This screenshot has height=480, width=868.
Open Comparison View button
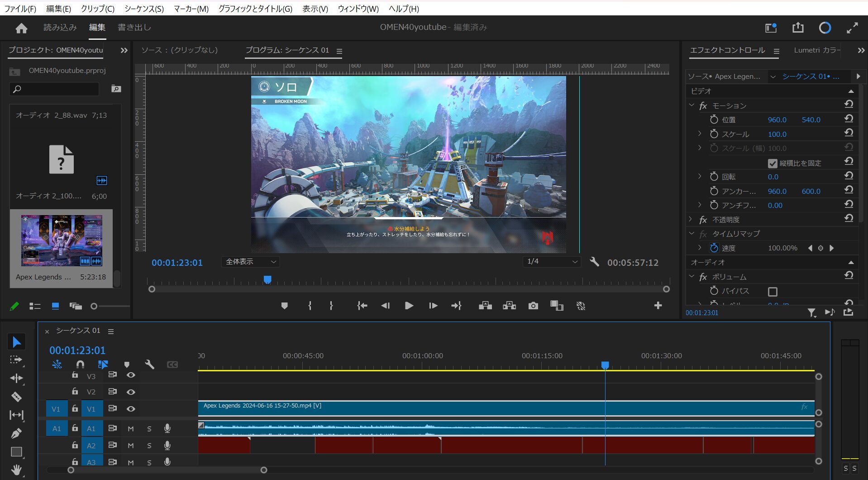click(x=557, y=306)
